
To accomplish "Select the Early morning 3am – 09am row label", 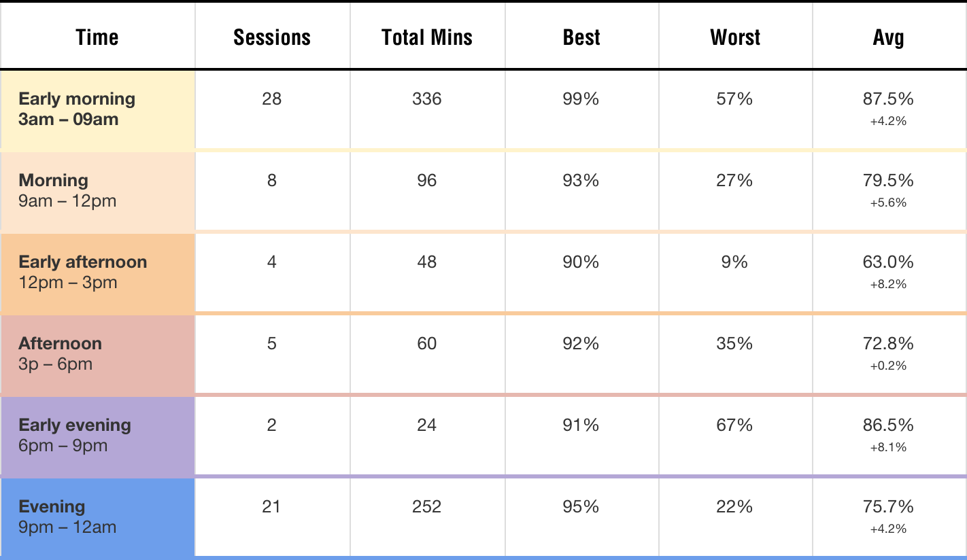I will (77, 109).
